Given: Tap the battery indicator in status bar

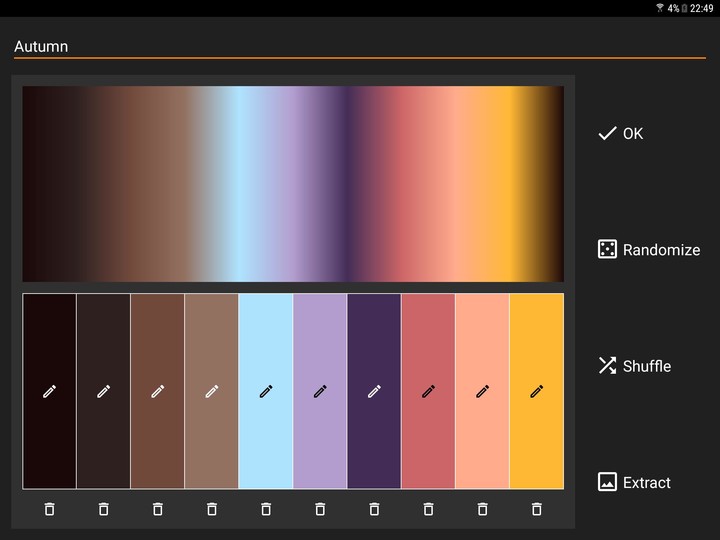Looking at the screenshot, I should pos(685,8).
